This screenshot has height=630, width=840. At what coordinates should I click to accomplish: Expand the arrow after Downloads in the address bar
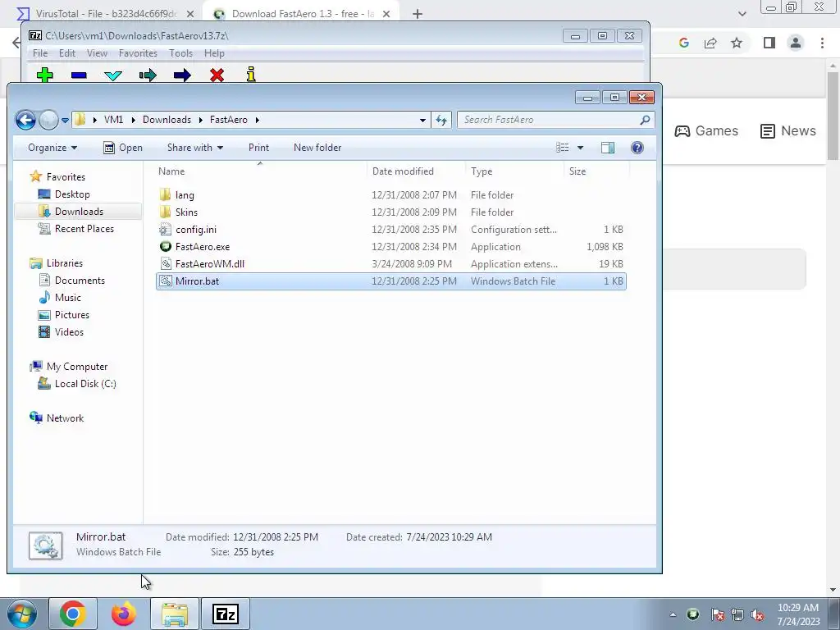point(200,120)
